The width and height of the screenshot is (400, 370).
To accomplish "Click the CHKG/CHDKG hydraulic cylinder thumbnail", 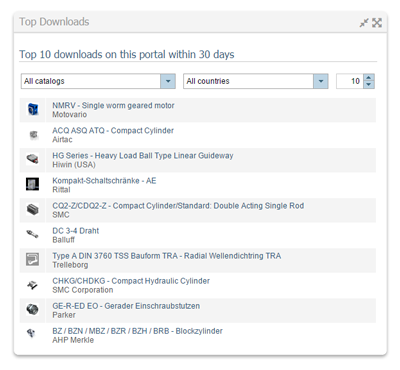I will click(32, 285).
